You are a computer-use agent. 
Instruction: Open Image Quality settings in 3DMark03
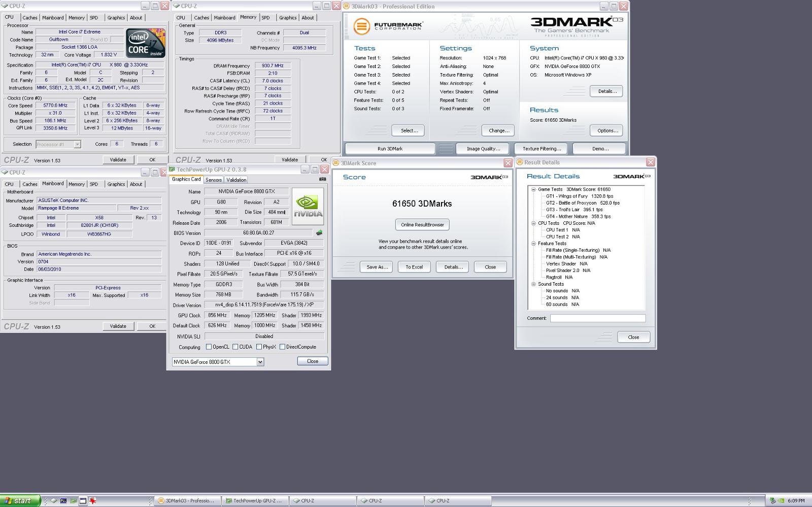[483, 149]
